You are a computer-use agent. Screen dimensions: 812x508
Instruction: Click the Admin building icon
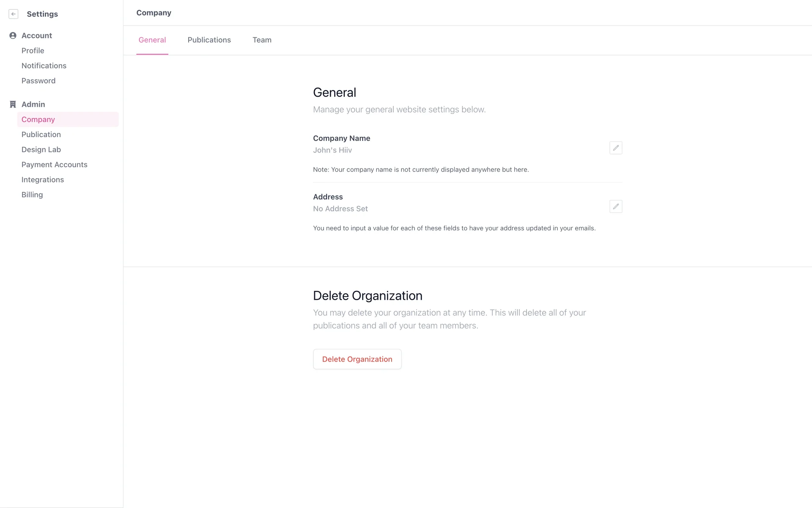click(x=13, y=104)
